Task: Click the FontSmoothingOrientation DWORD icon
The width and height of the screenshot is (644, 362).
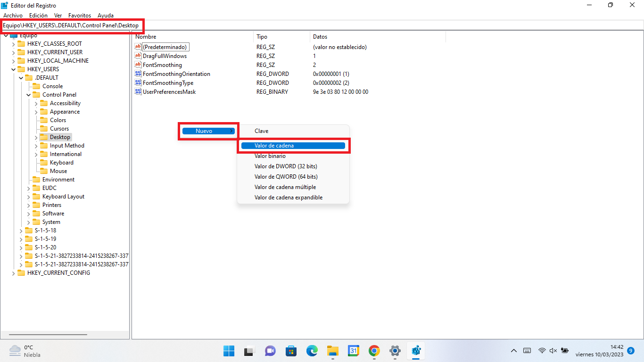Action: point(138,74)
